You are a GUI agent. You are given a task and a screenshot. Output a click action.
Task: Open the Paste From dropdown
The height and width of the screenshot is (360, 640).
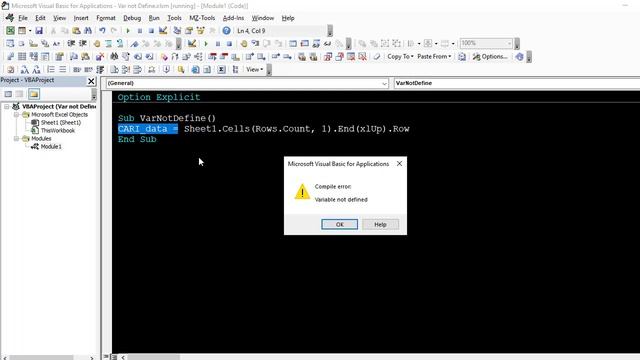[434, 57]
